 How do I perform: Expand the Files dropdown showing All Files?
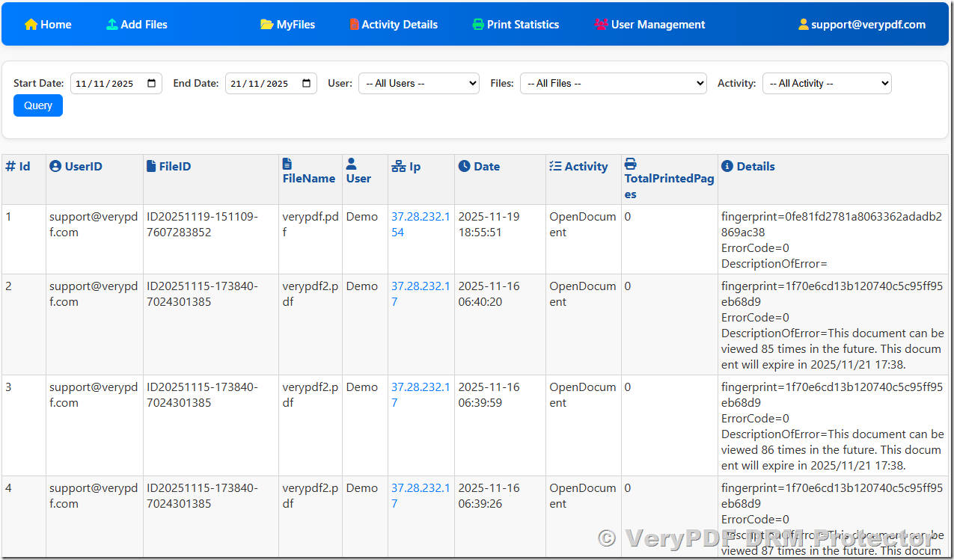click(613, 83)
